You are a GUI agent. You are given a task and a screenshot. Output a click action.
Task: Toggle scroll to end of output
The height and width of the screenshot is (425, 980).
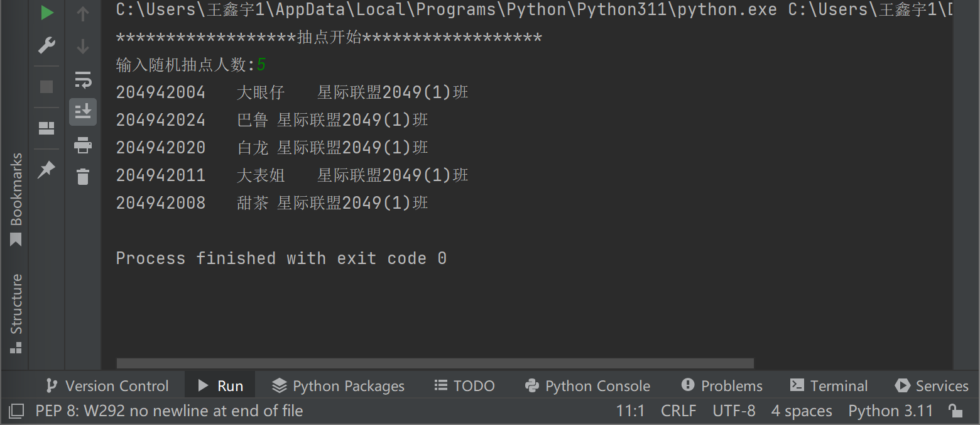point(83,112)
